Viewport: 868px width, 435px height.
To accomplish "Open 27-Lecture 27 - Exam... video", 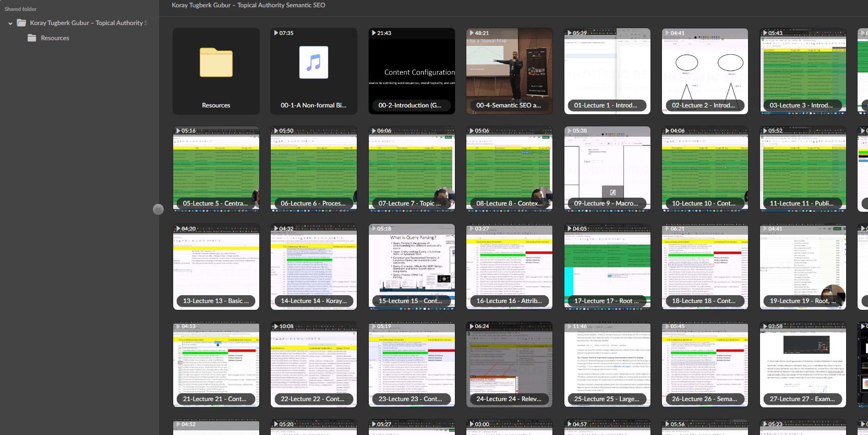I will (x=803, y=365).
